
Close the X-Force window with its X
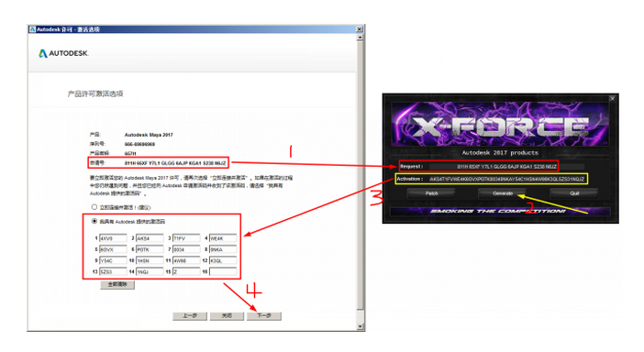612,98
